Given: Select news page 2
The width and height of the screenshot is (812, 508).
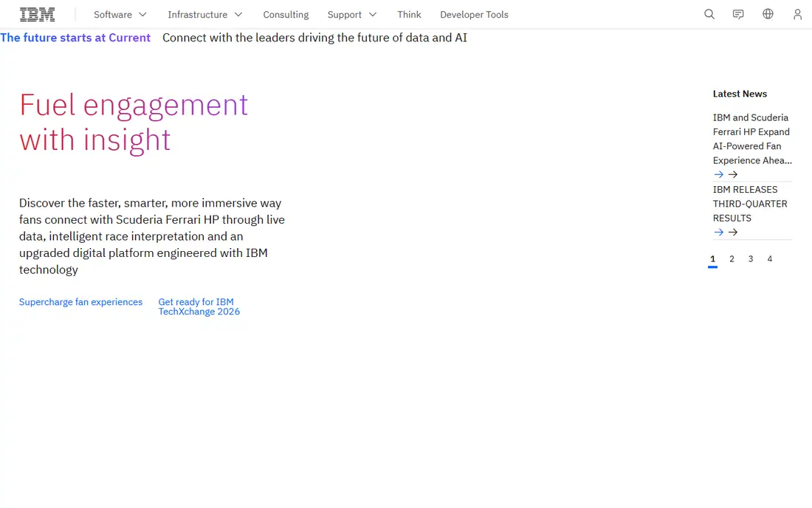Looking at the screenshot, I should tap(732, 259).
